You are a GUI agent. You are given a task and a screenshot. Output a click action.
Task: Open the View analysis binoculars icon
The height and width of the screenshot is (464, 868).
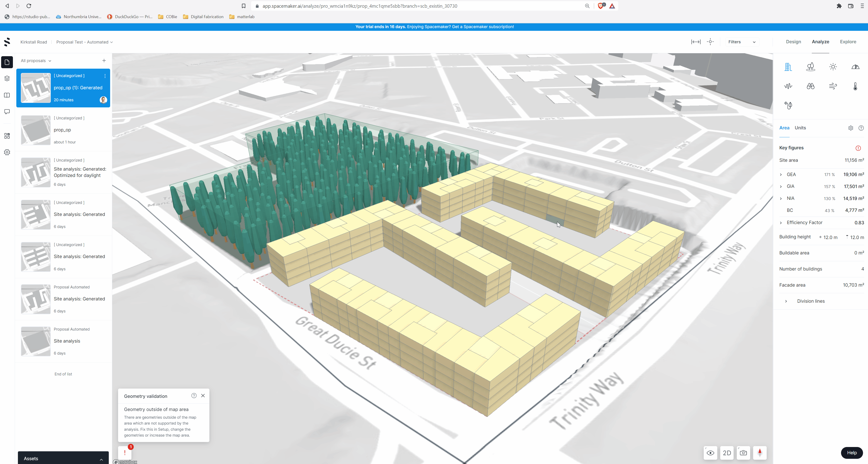tap(810, 86)
